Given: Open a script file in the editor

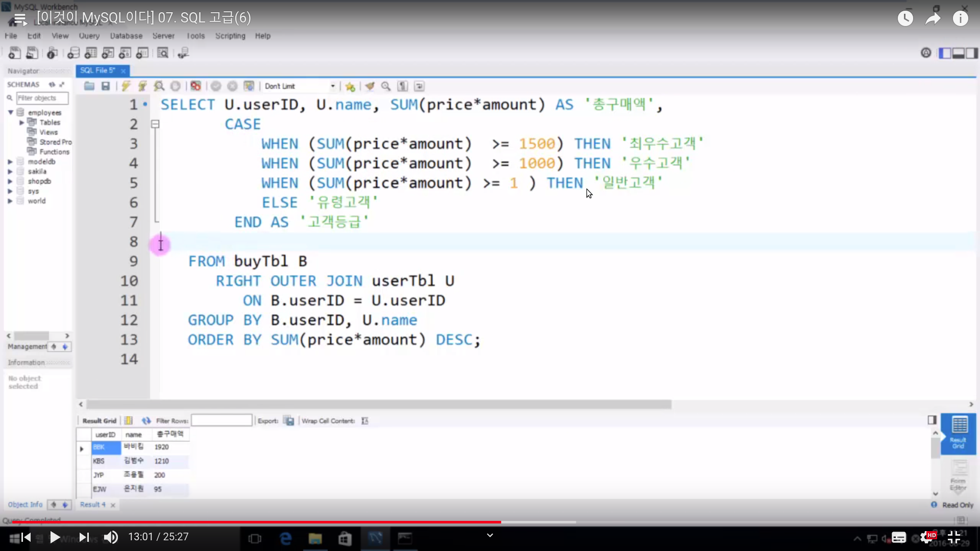Looking at the screenshot, I should pyautogui.click(x=89, y=86).
